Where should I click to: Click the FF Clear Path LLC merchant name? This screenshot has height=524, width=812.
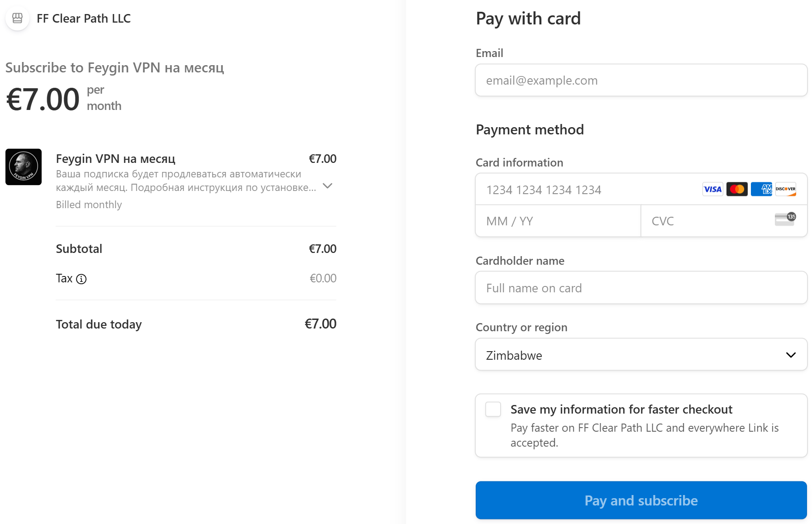(x=84, y=19)
